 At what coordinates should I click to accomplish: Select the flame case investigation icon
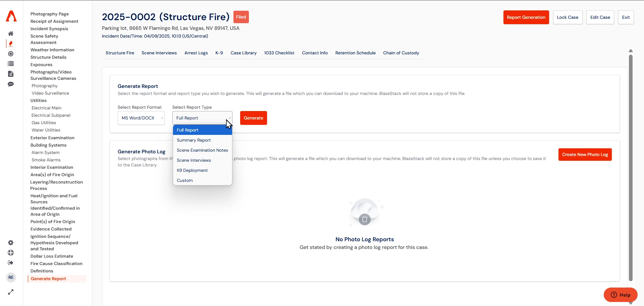click(x=11, y=43)
